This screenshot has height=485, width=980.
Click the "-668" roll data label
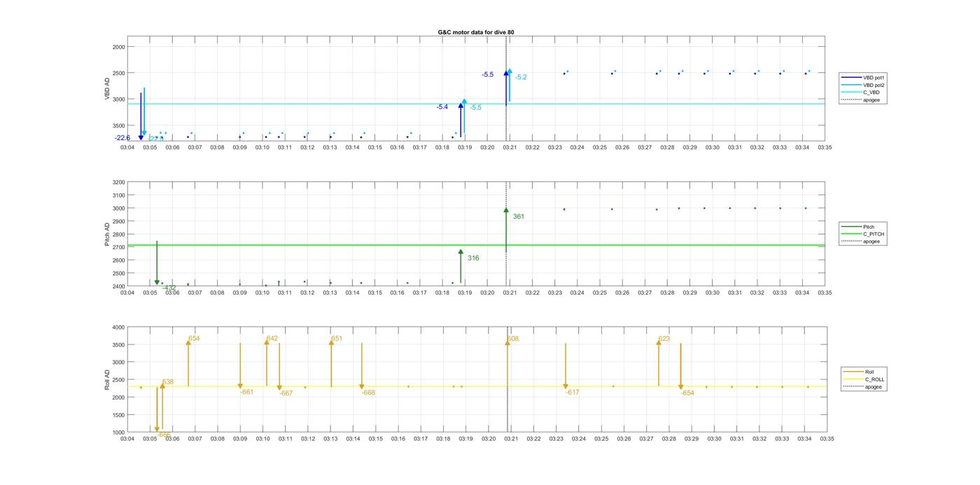tap(369, 393)
